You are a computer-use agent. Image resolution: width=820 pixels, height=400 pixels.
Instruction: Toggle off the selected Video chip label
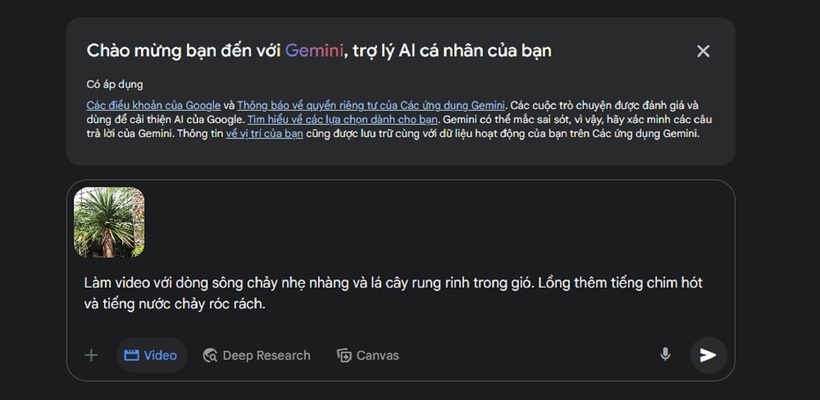click(x=160, y=355)
